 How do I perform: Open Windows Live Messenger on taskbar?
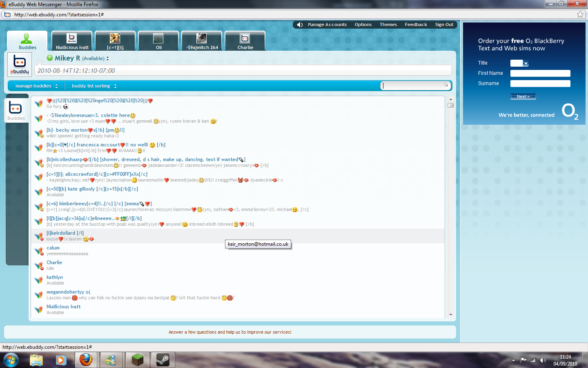pyautogui.click(x=111, y=360)
